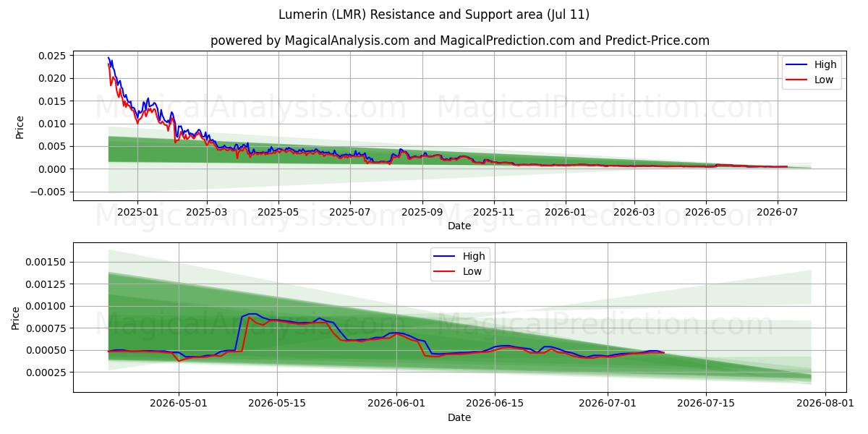Click the 'Price' axis label of bottom chart
Image resolution: width=868 pixels, height=434 pixels.
coord(16,318)
